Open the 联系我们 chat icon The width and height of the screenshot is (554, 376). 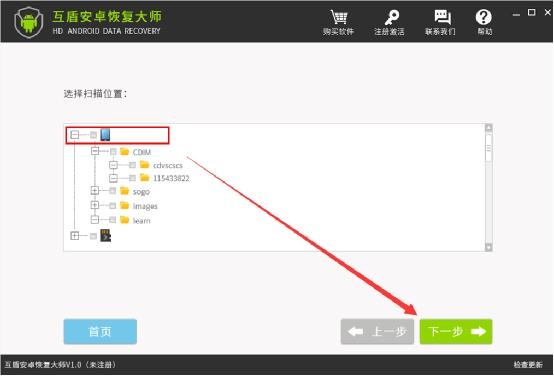click(442, 17)
